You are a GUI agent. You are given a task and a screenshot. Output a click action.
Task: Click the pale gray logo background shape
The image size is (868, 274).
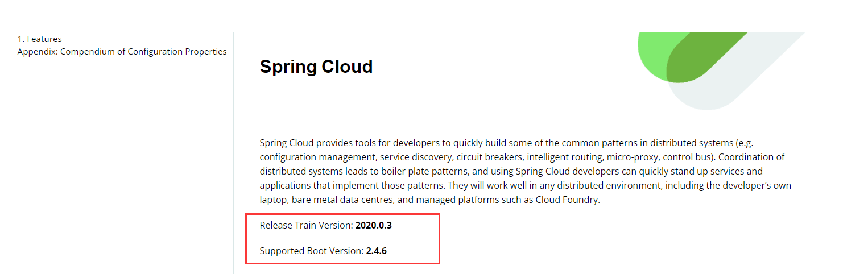757,68
